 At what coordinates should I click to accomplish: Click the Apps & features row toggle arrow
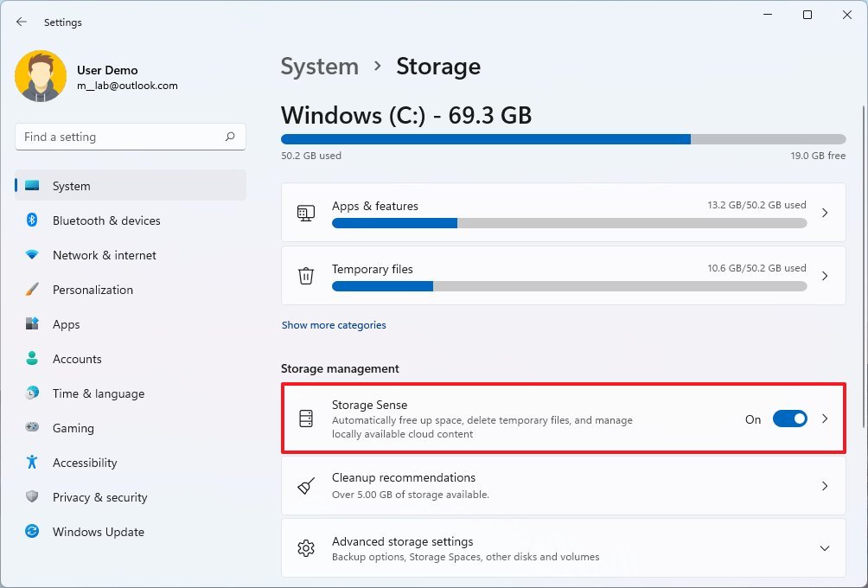click(x=823, y=212)
